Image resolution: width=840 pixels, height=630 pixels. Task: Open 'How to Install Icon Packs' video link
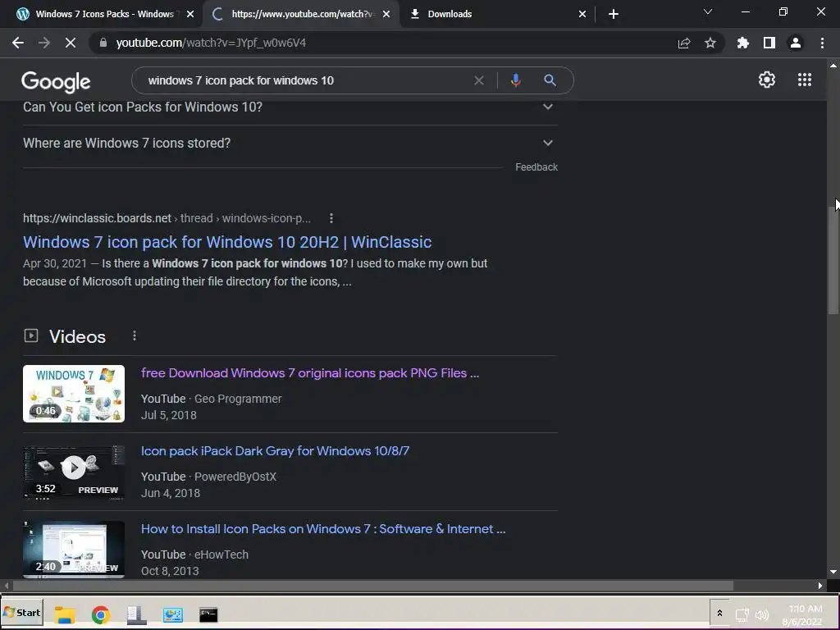coord(323,529)
